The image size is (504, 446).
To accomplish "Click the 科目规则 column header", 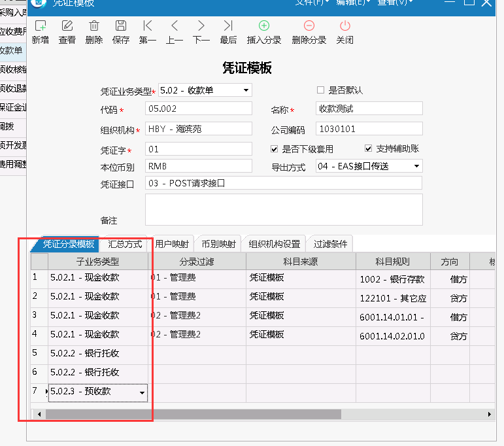I will (393, 262).
